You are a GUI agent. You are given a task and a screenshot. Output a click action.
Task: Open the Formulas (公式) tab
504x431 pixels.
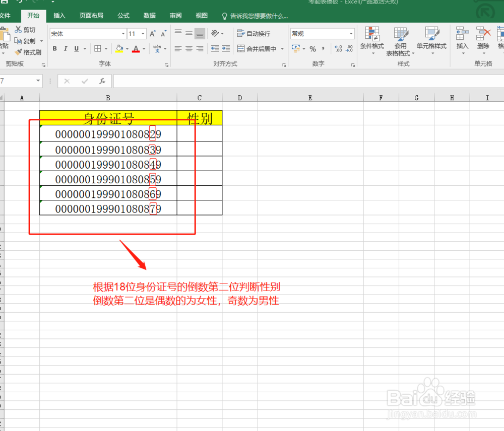(x=123, y=16)
